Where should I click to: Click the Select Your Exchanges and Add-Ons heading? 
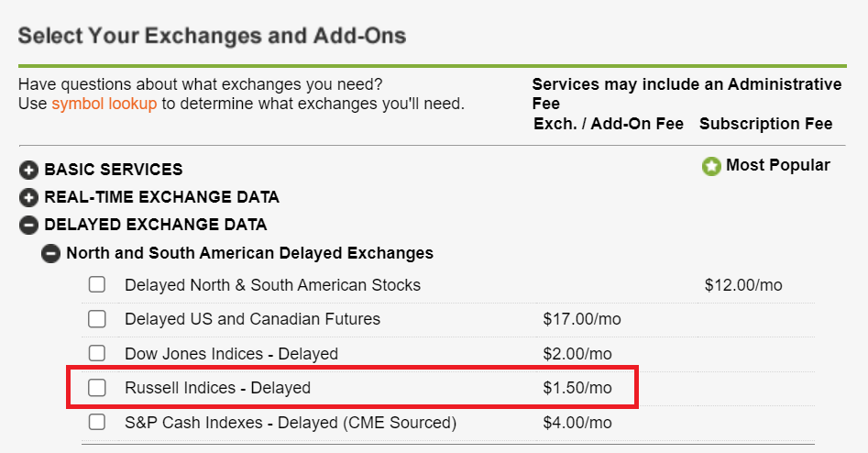tap(212, 37)
